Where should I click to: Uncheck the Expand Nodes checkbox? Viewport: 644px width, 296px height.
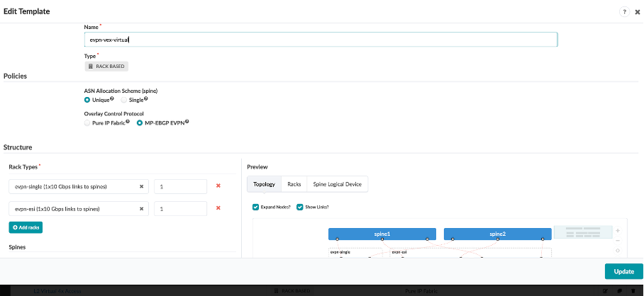click(256, 207)
